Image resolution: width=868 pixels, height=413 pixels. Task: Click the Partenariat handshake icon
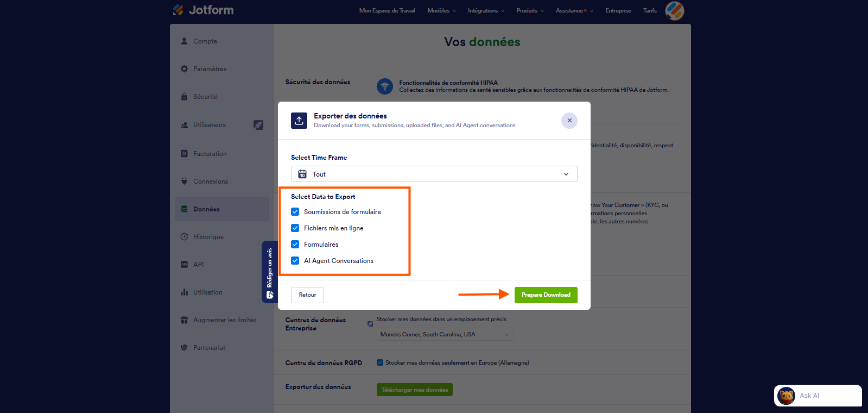[184, 347]
